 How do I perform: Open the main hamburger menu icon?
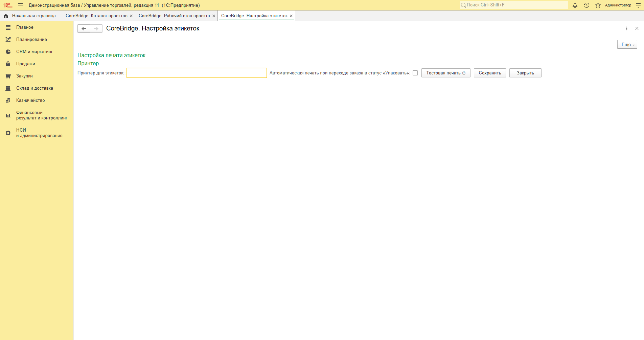(20, 5)
